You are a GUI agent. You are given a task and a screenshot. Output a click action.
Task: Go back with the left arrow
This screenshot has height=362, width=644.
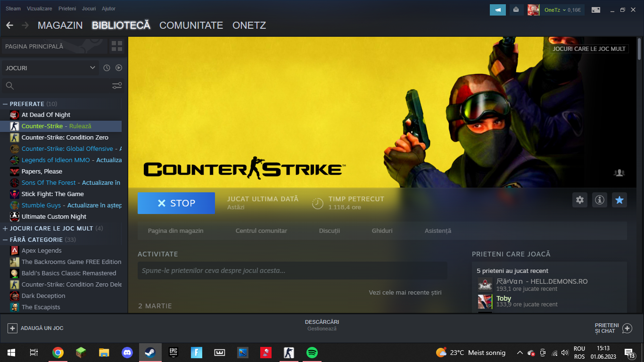(x=9, y=25)
